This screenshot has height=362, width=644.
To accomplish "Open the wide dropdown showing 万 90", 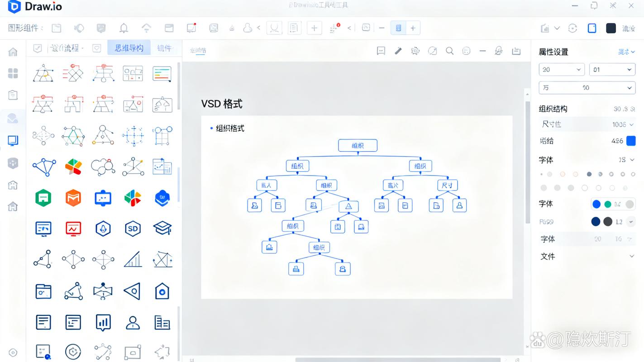I will click(x=587, y=88).
